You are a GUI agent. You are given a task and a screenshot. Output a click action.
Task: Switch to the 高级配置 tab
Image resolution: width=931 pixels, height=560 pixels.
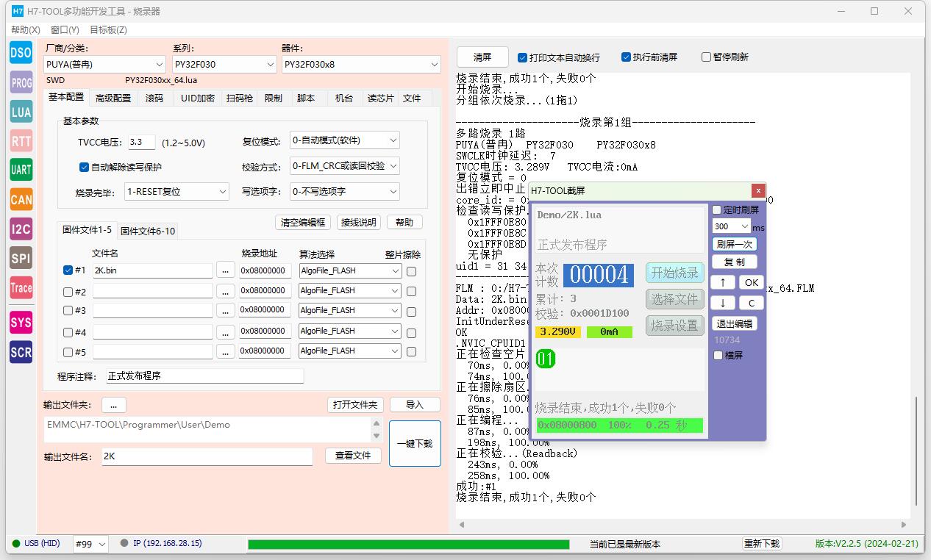[113, 98]
